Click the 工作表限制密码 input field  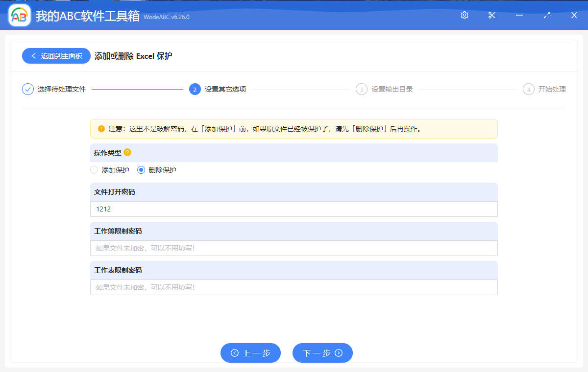click(x=294, y=287)
